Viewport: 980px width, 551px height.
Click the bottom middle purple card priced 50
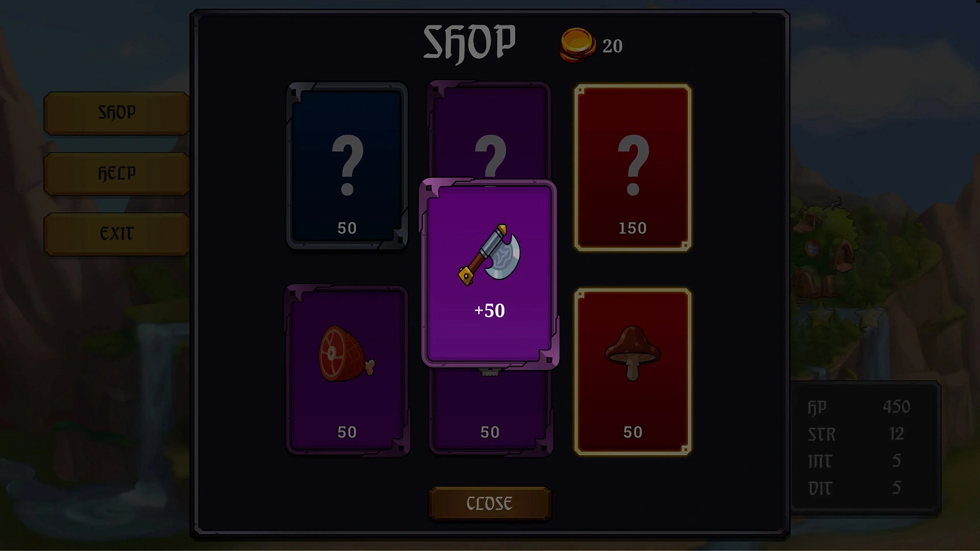point(491,413)
